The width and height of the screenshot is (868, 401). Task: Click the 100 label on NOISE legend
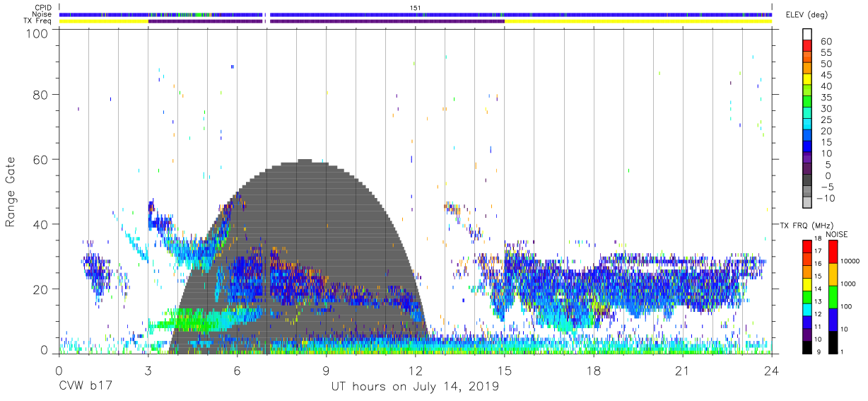[x=845, y=307]
